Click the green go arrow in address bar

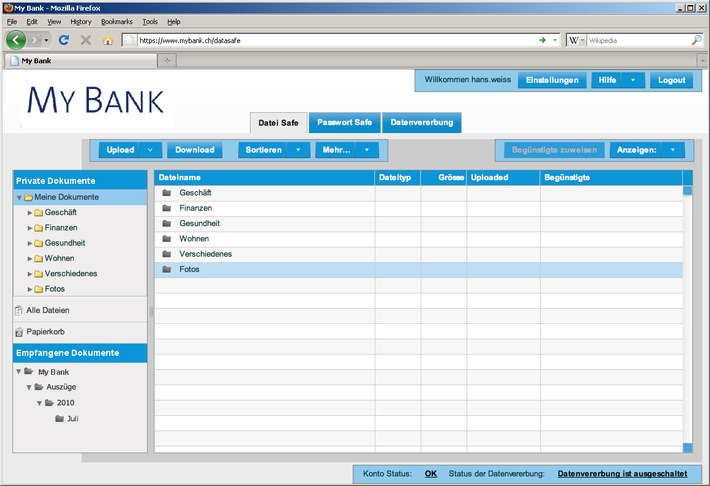tap(542, 40)
